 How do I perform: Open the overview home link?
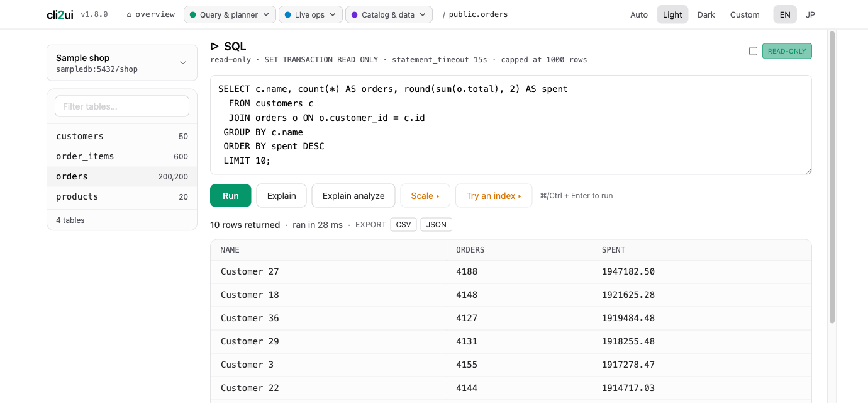[x=151, y=14]
